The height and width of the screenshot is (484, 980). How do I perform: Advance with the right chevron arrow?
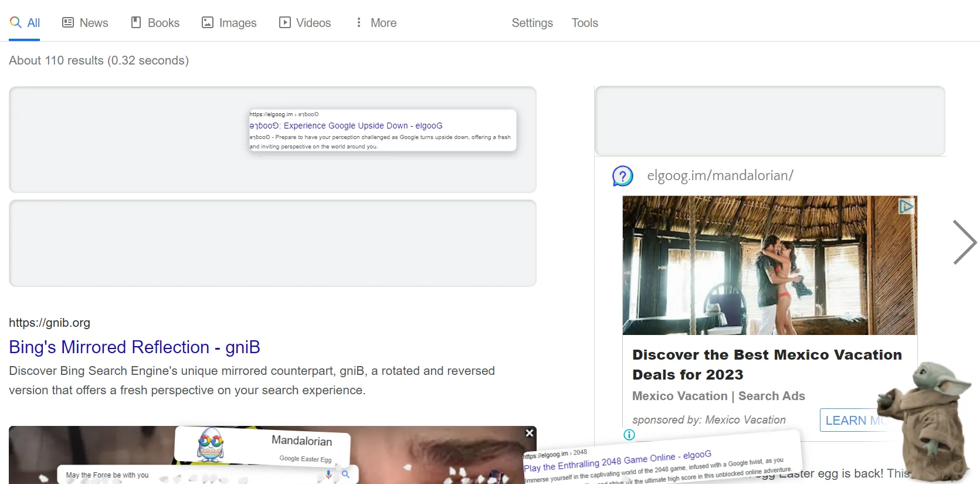(x=964, y=242)
